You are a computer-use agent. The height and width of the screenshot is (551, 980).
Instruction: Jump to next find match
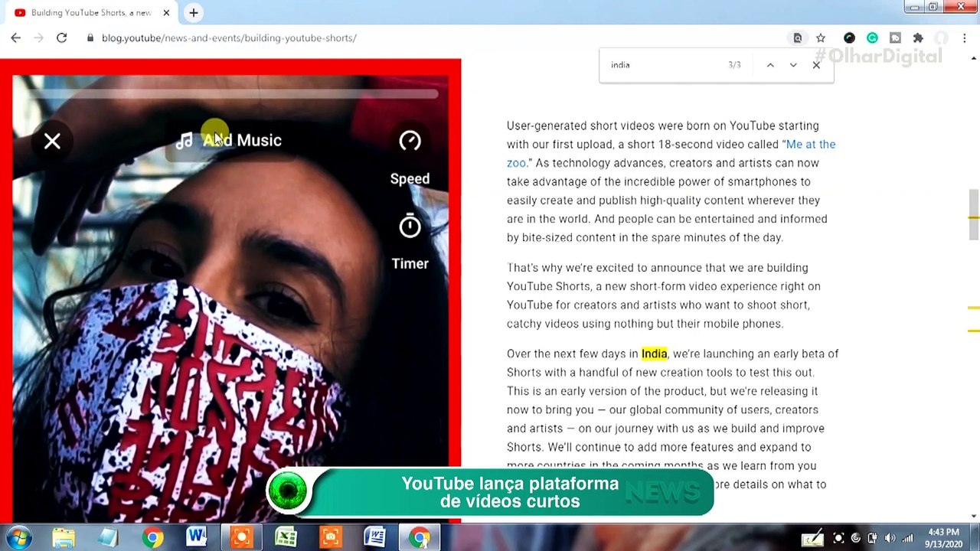pyautogui.click(x=793, y=65)
